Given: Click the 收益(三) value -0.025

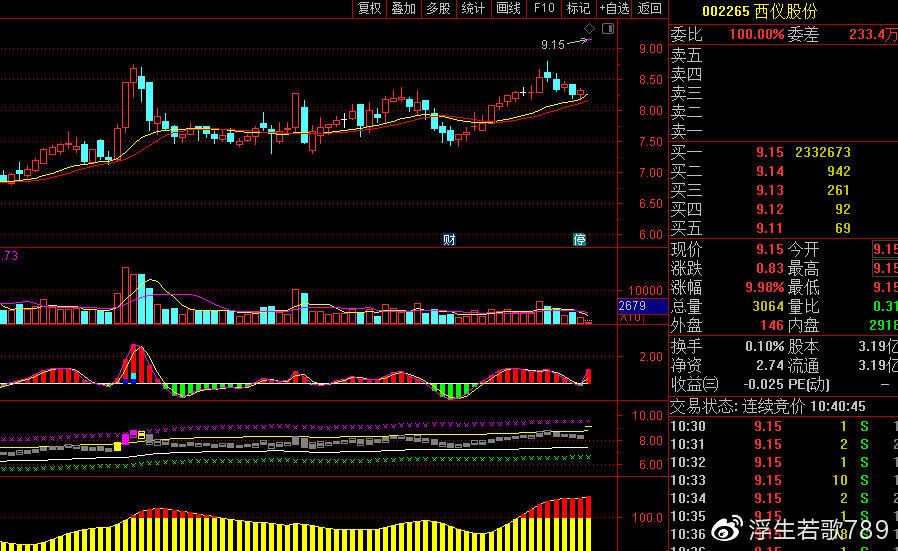Looking at the screenshot, I should pos(761,384).
